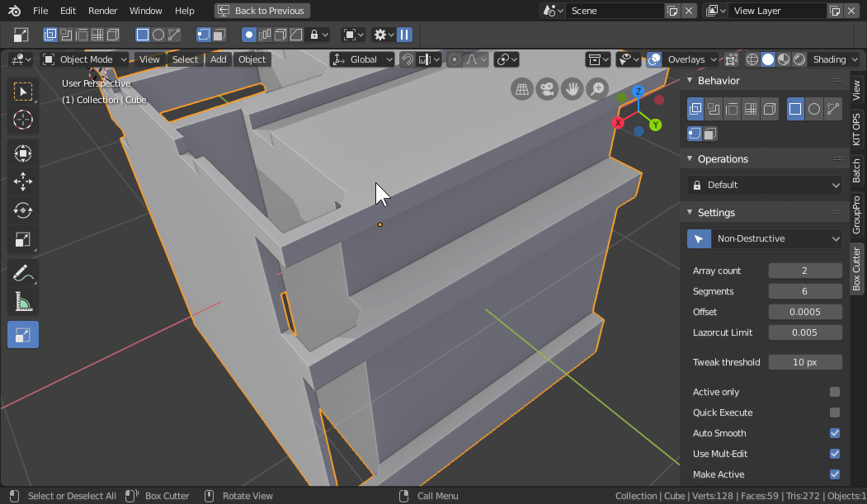867x504 pixels.
Task: Enable the Active only checkbox
Action: coord(834,392)
